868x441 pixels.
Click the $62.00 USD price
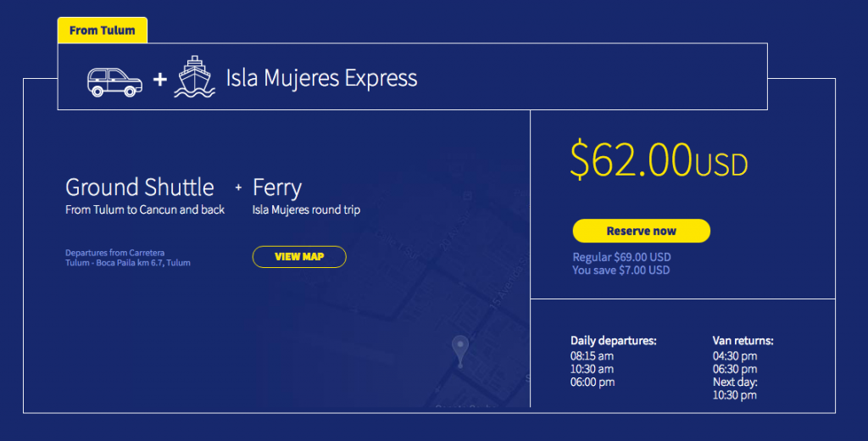pyautogui.click(x=659, y=160)
